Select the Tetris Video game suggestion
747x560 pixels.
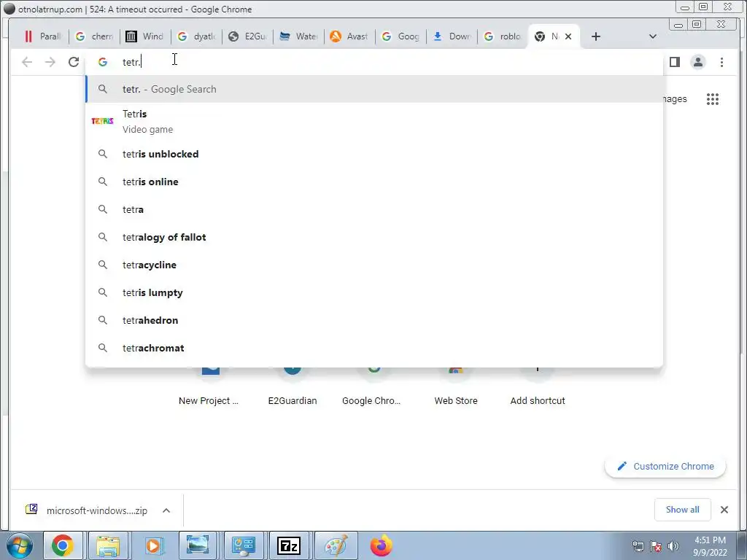(374, 122)
